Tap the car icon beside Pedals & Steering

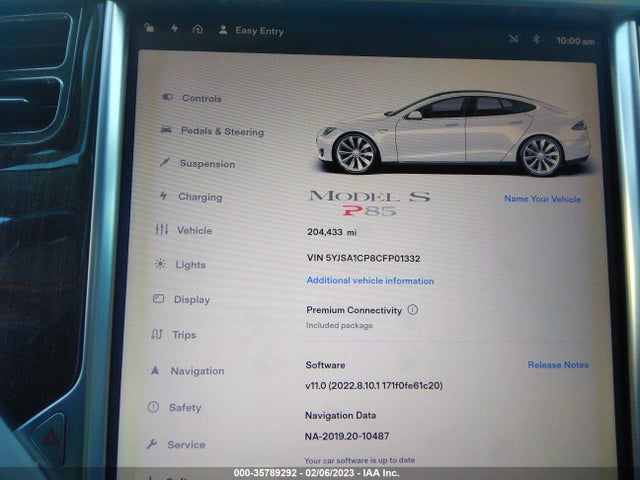(x=166, y=130)
